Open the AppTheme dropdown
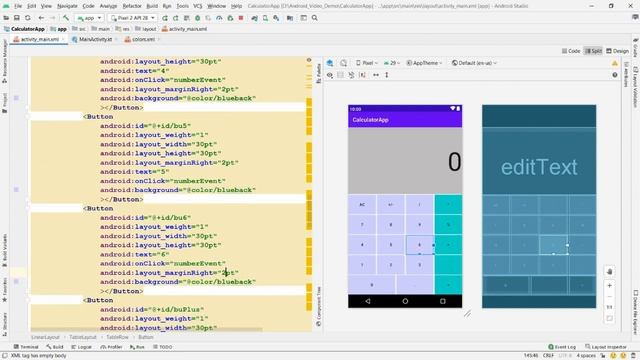640x360 pixels. point(424,63)
